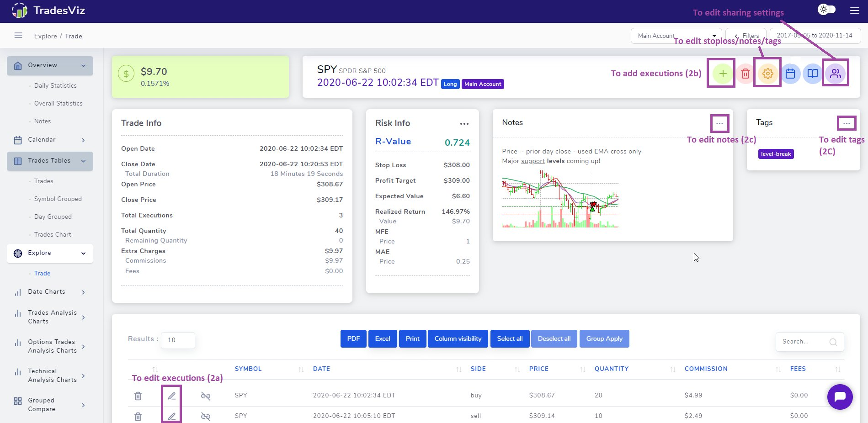Expand Grouped Compare section
Viewport: 868px width, 423px height.
click(x=50, y=405)
